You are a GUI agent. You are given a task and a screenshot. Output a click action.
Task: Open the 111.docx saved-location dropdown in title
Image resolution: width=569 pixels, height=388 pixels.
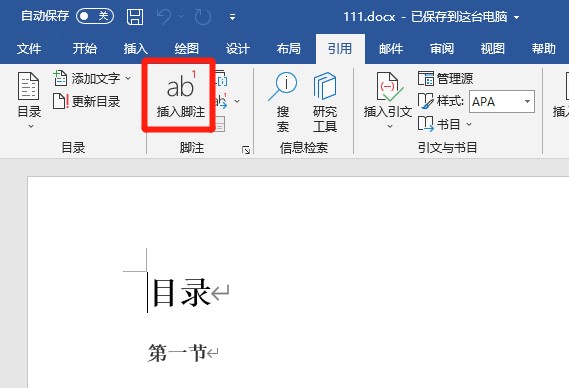(x=516, y=17)
